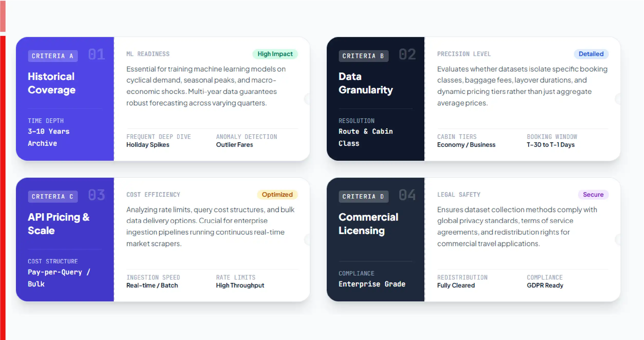Click the CRITERIA A badge
644x340 pixels.
pos(53,56)
